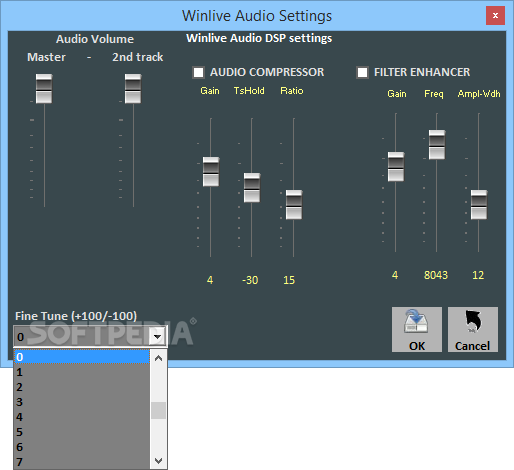This screenshot has height=470, width=514.
Task: Click the Freq value 8043
Action: pos(436,275)
